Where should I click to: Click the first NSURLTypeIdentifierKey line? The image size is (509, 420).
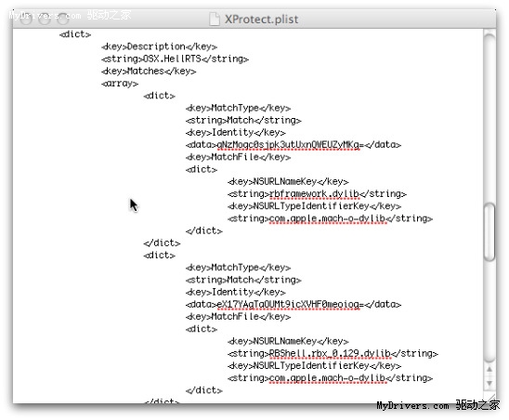pos(314,206)
